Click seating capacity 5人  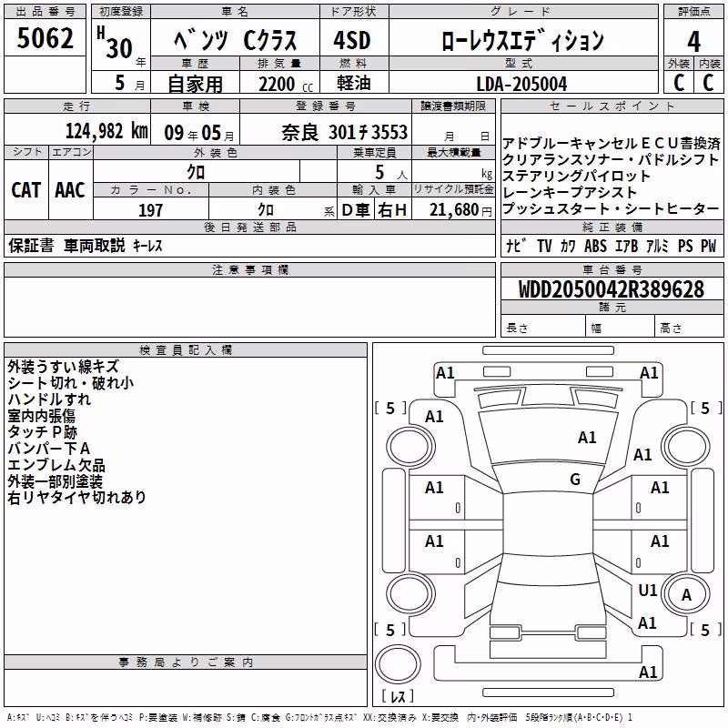pyautogui.click(x=391, y=173)
